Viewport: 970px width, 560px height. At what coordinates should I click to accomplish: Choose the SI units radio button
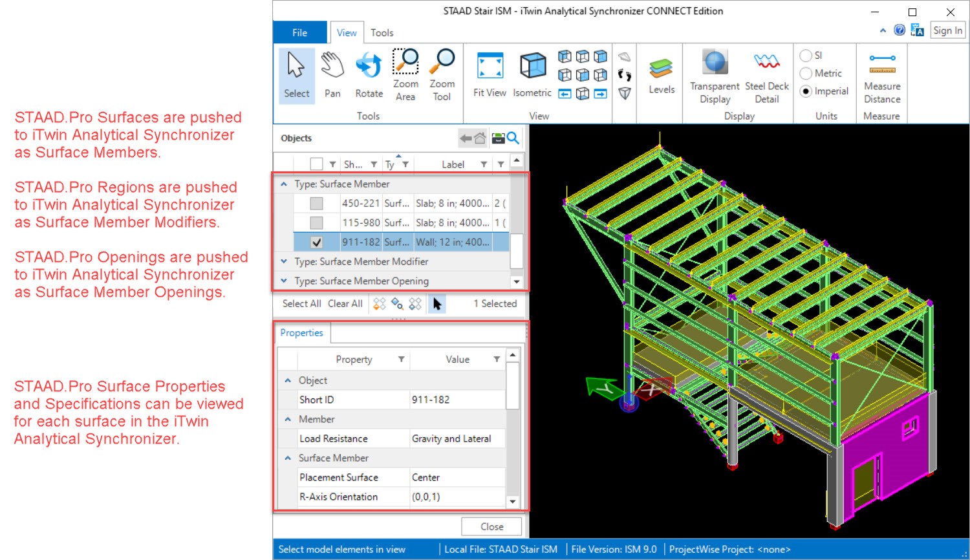point(806,56)
